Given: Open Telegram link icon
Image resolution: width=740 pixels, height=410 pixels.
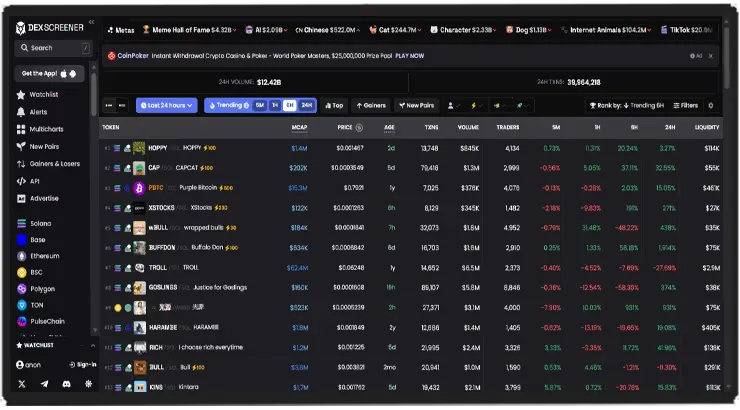Looking at the screenshot, I should [44, 384].
